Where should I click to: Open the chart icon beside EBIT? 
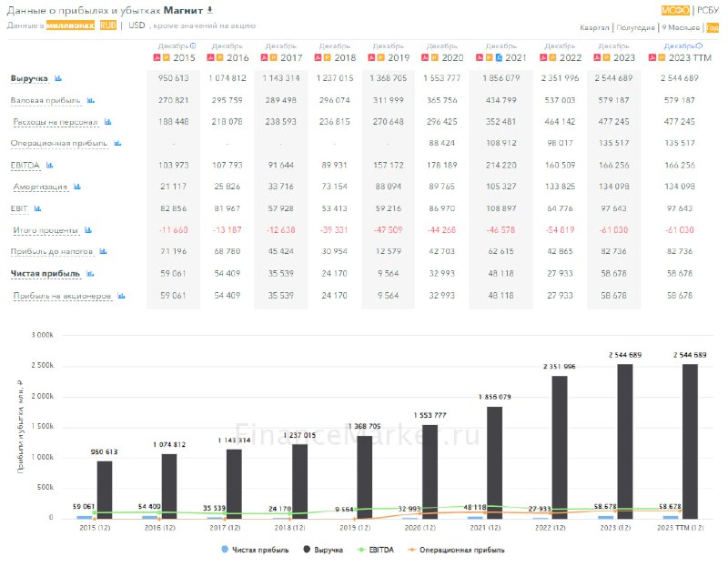pos(37,208)
